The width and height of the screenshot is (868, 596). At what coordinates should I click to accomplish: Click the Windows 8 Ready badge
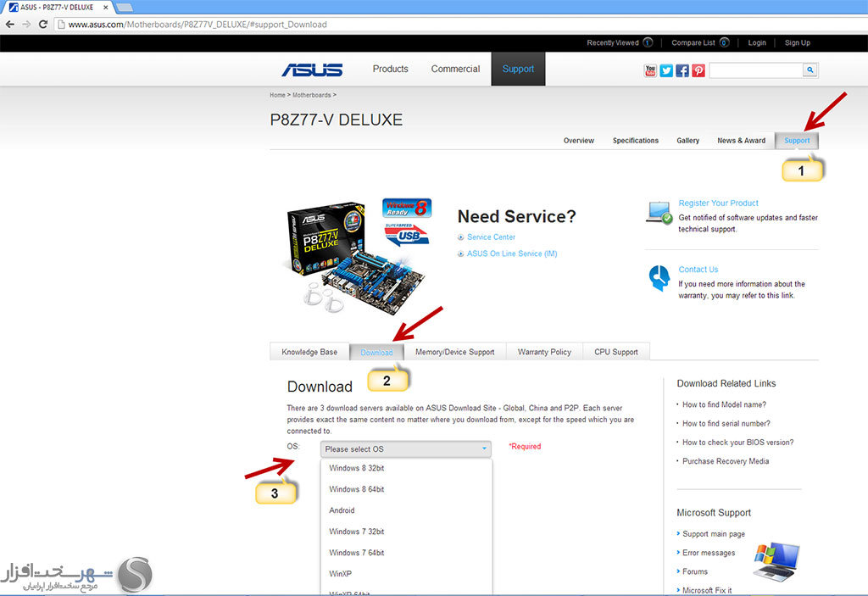[x=407, y=209]
